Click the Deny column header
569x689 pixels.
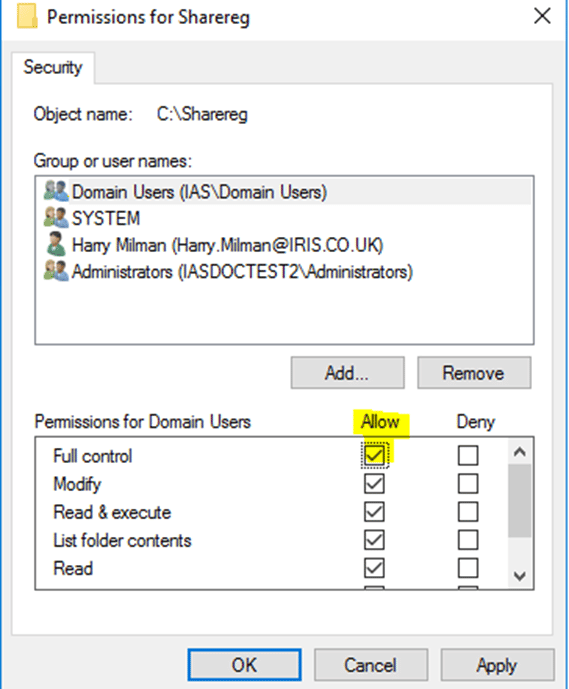coord(476,422)
